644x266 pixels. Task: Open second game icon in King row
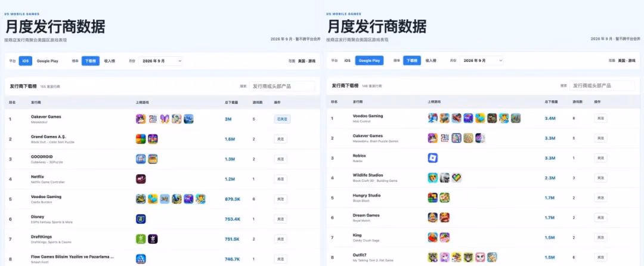pos(444,237)
